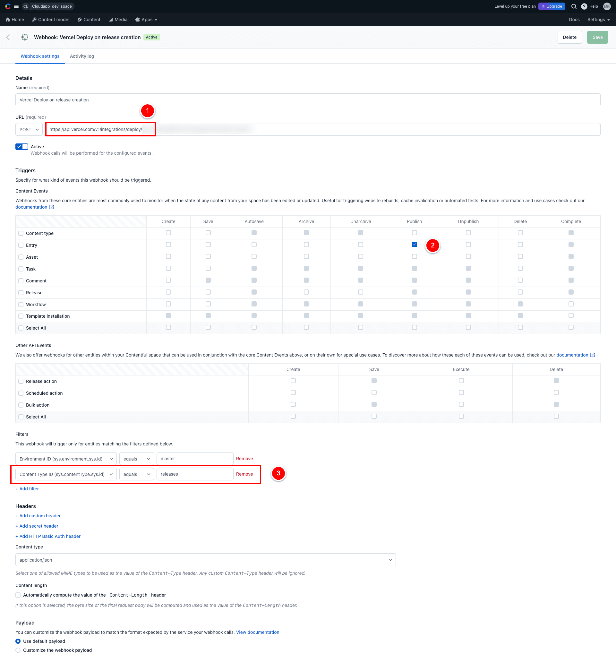The width and height of the screenshot is (616, 672).
Task: Select Customize the webhook payload option
Action: pos(18,650)
